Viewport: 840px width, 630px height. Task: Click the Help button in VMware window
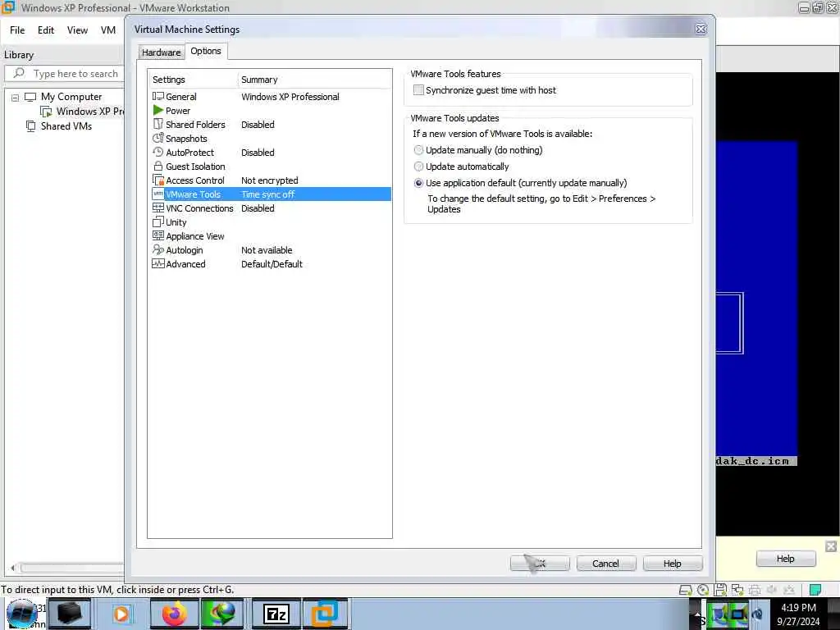tap(785, 559)
